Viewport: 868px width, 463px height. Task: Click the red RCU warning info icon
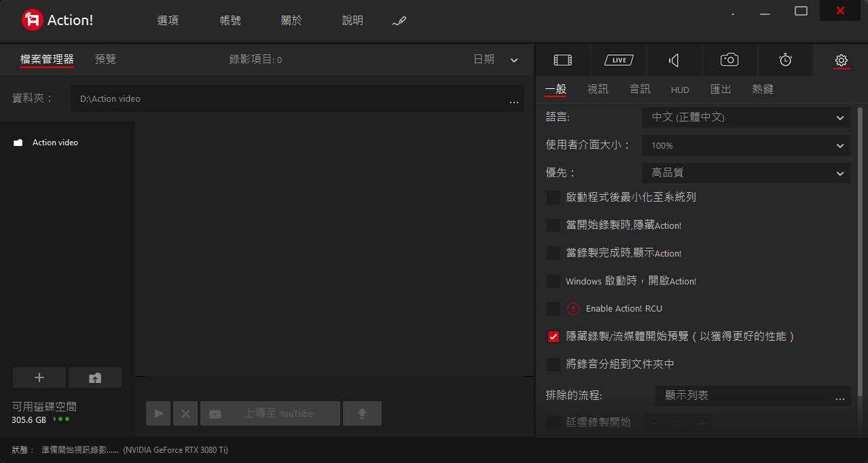tap(573, 308)
